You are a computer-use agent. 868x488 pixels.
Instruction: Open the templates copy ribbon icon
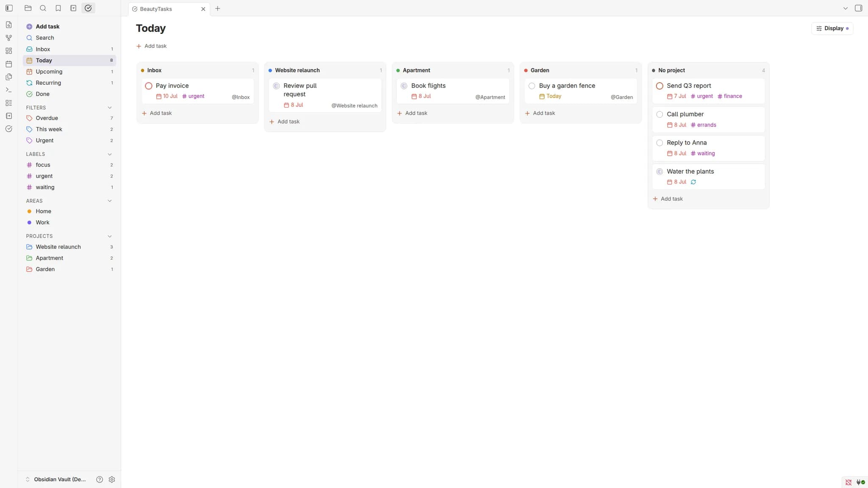pyautogui.click(x=8, y=77)
